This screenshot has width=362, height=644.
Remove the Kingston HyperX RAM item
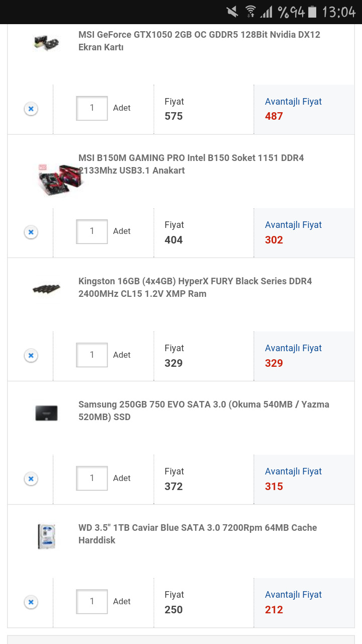point(31,355)
